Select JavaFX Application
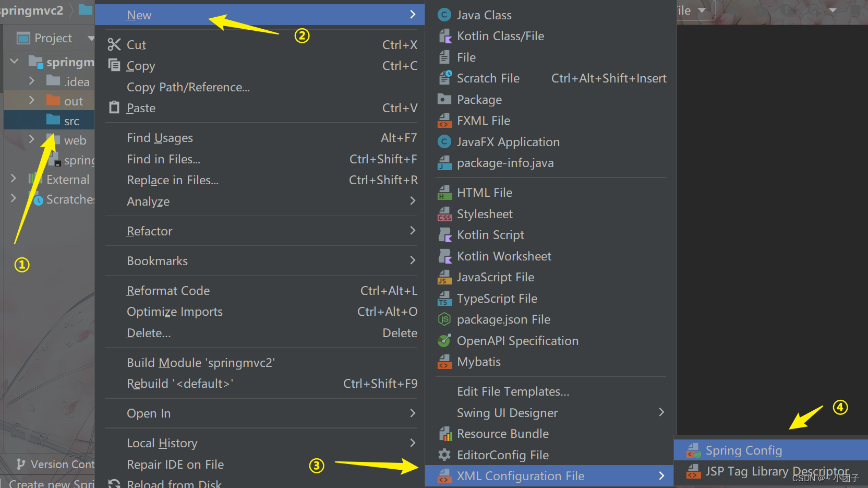Screen dimensions: 868x488 click(x=508, y=141)
